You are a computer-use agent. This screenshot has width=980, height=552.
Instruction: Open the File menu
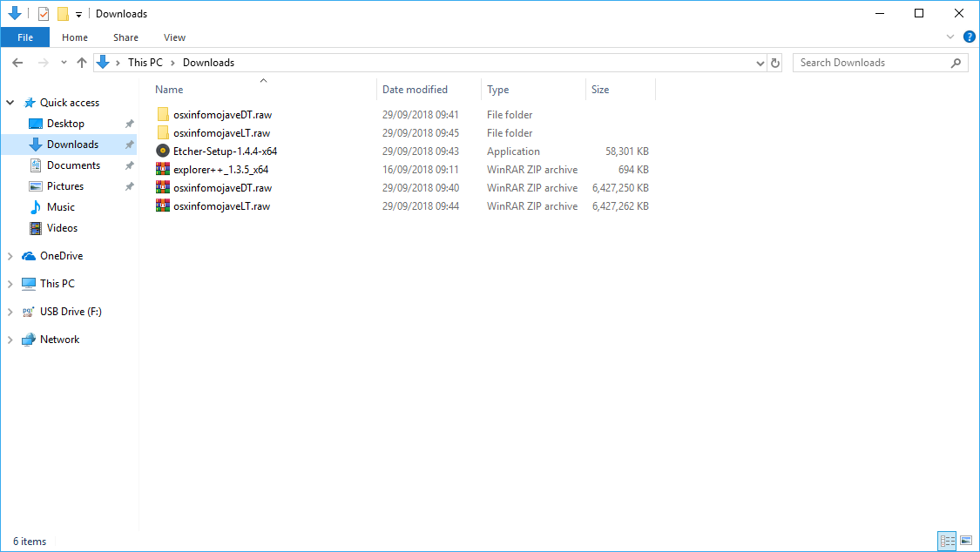pyautogui.click(x=25, y=37)
